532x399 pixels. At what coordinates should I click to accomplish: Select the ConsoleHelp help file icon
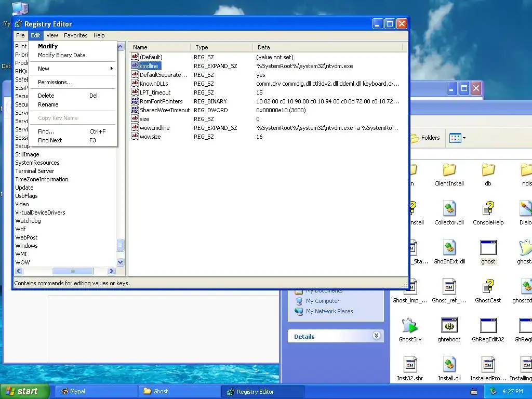488,208
